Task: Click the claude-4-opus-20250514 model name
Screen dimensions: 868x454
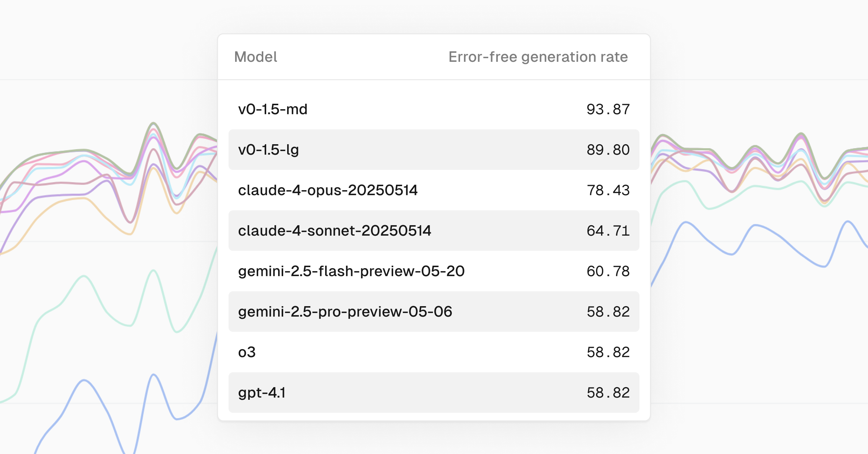Action: [x=328, y=190]
